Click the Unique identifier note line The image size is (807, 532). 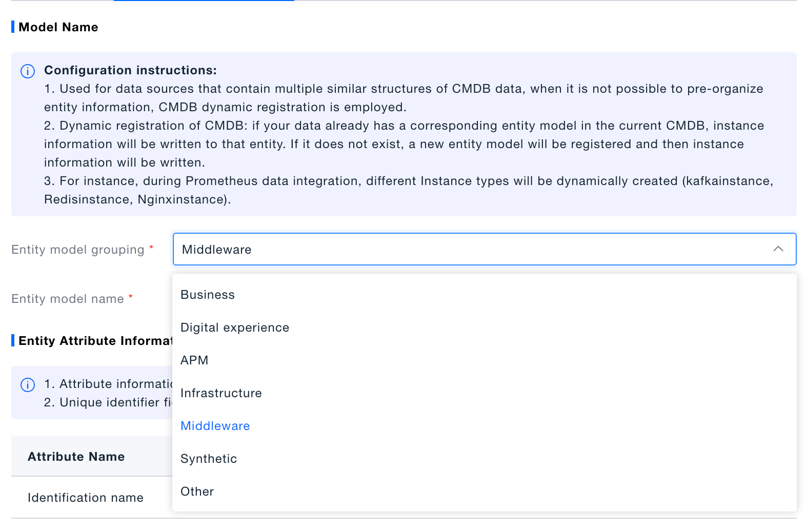coord(109,402)
